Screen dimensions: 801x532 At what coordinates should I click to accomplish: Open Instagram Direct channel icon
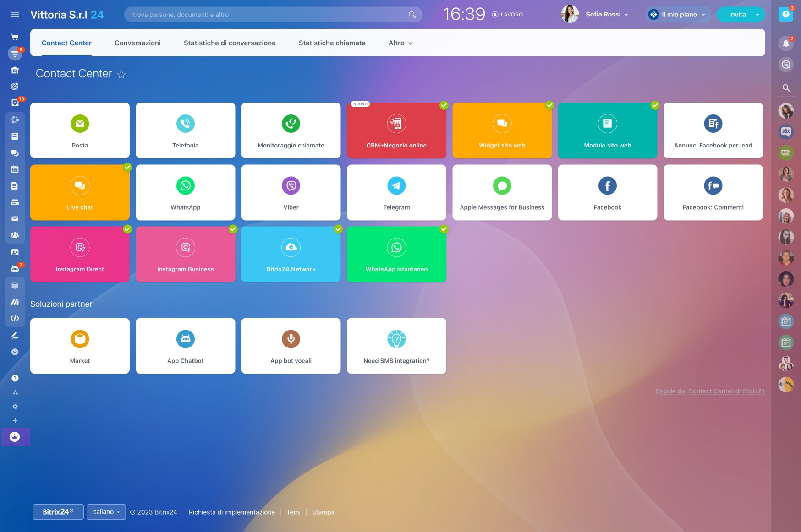click(80, 247)
